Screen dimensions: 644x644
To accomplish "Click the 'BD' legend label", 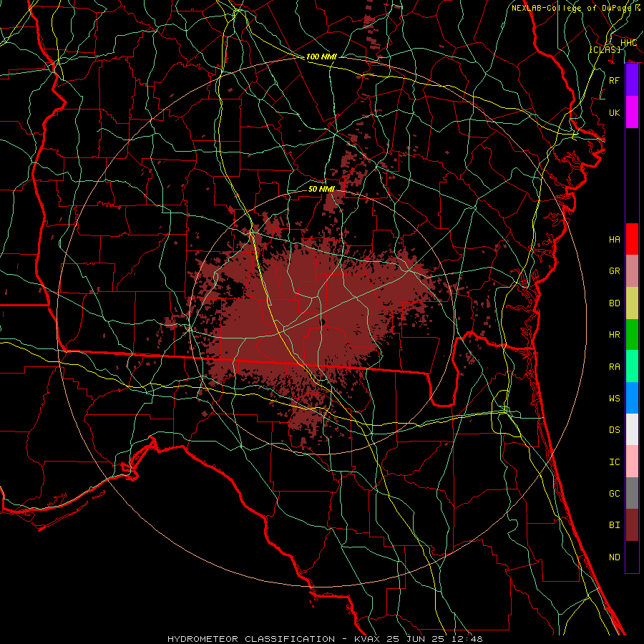I will pos(615,303).
